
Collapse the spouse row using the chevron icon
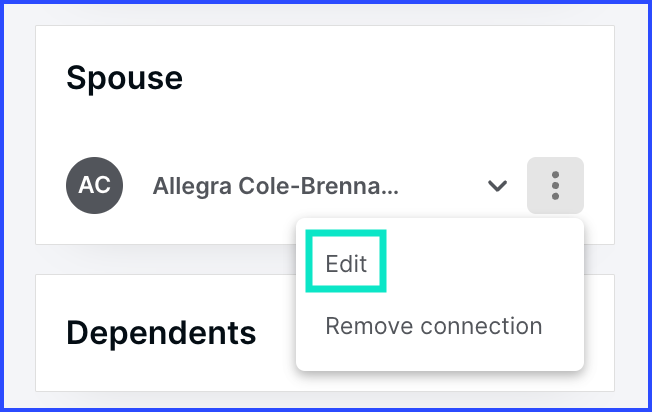point(497,186)
